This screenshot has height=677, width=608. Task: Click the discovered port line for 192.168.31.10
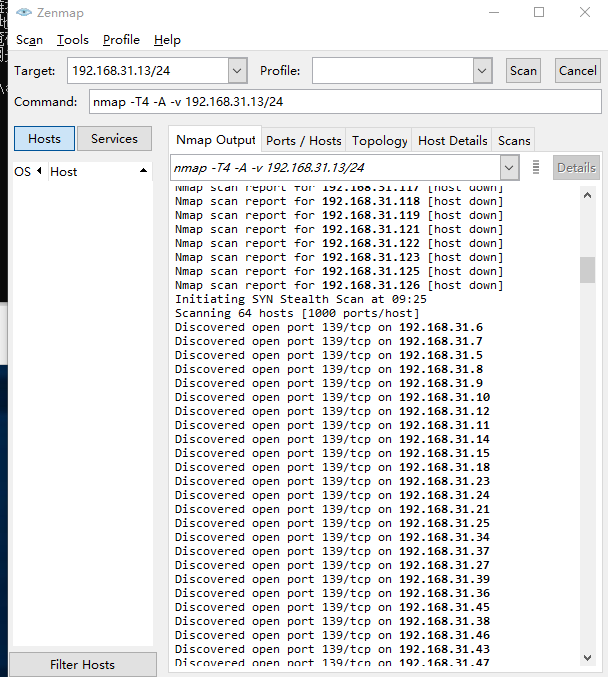tap(332, 397)
